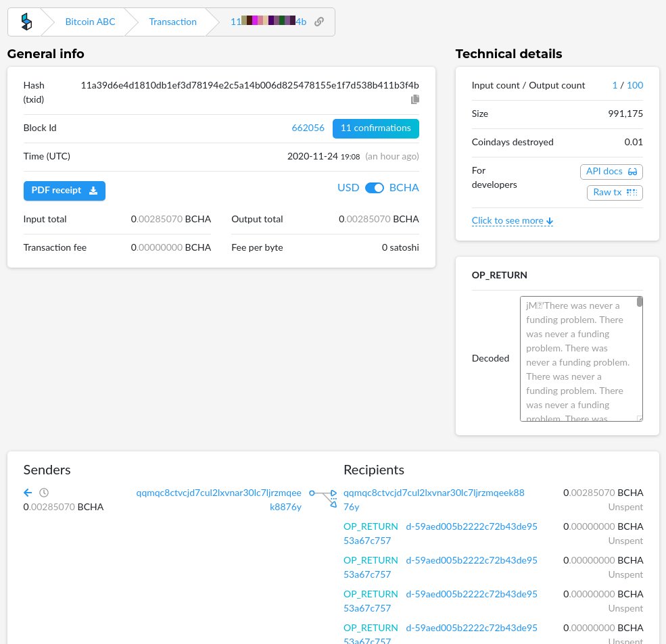Click the permalink chain icon in the breadcrumb
Image resolution: width=666 pixels, height=644 pixels.
(x=318, y=21)
